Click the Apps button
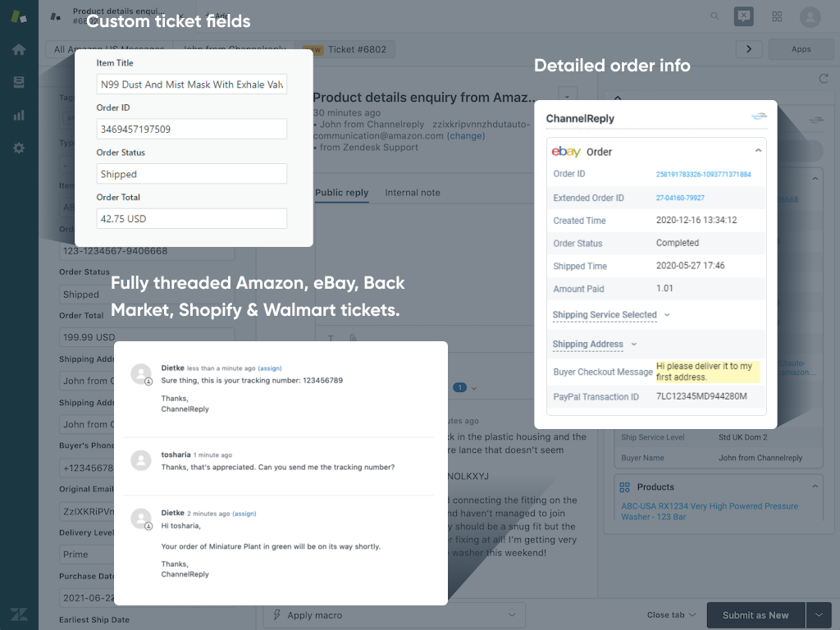Image resolution: width=840 pixels, height=630 pixels. pyautogui.click(x=801, y=49)
